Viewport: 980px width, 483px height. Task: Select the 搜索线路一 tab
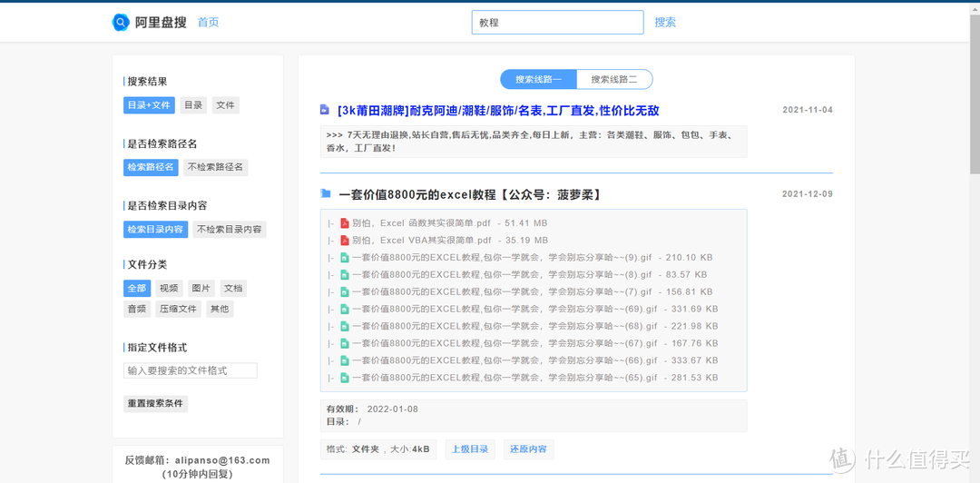pyautogui.click(x=538, y=80)
